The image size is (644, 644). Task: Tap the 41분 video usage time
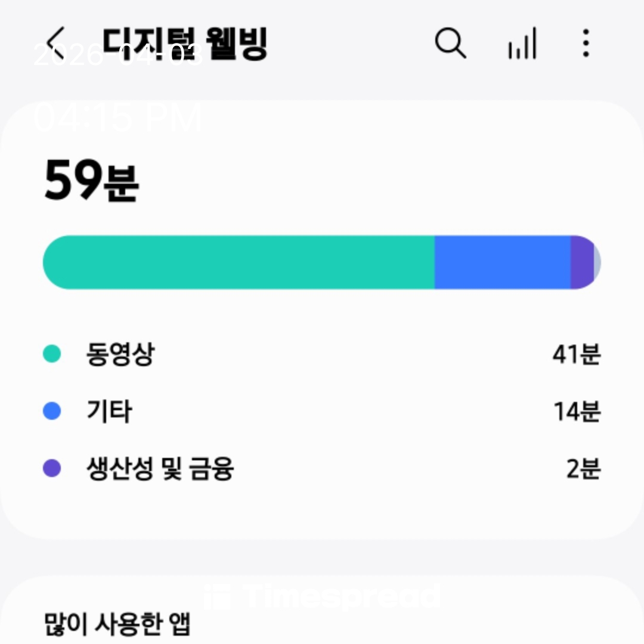tap(576, 354)
